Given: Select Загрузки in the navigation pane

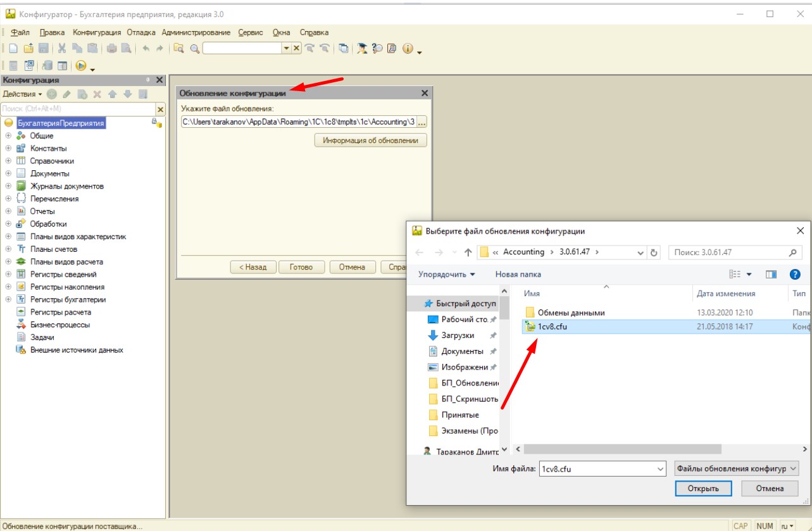Looking at the screenshot, I should [x=458, y=335].
